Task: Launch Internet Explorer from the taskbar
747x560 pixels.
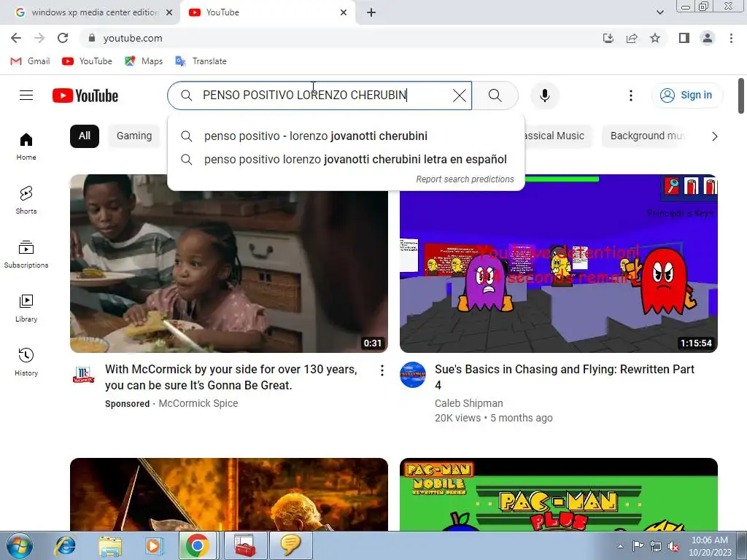Action: click(x=65, y=545)
